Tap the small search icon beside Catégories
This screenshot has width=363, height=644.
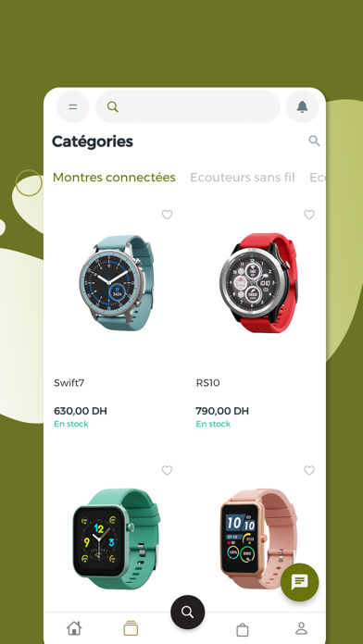tap(314, 141)
